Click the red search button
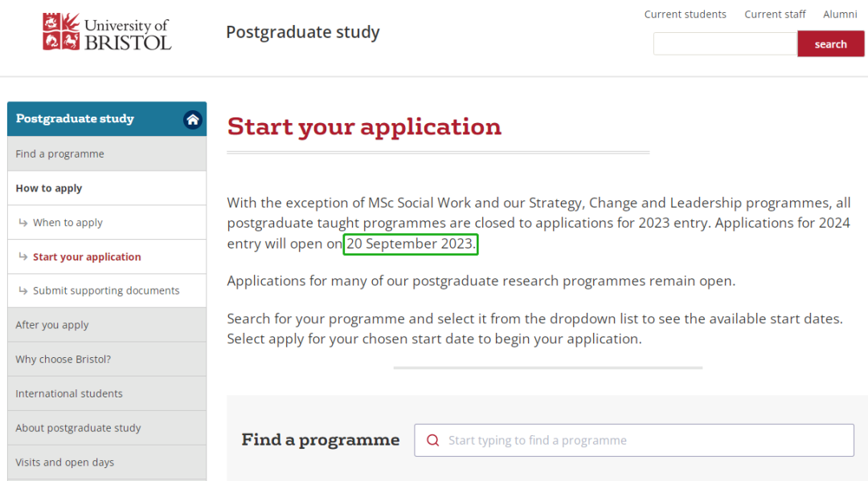The width and height of the screenshot is (868, 481). tap(830, 43)
